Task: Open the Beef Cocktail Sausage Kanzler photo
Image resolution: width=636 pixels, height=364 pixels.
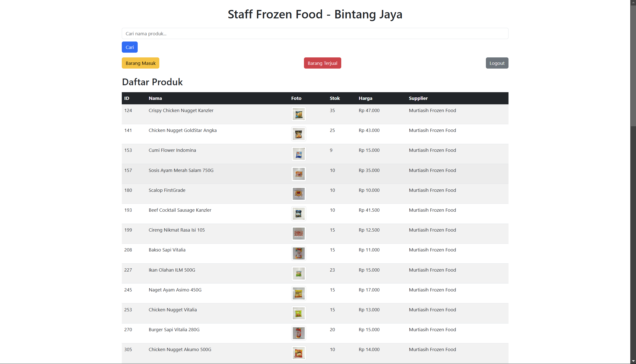Action: pyautogui.click(x=298, y=214)
